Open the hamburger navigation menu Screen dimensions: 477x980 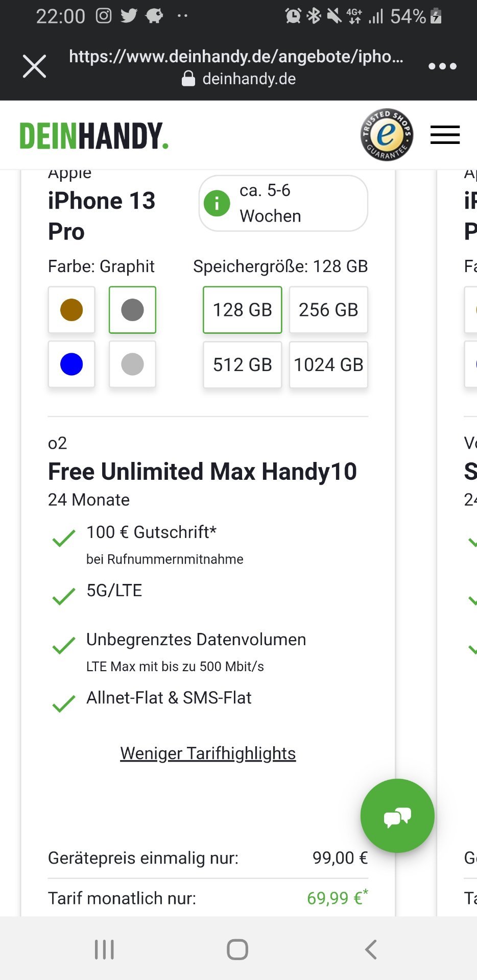coord(445,135)
